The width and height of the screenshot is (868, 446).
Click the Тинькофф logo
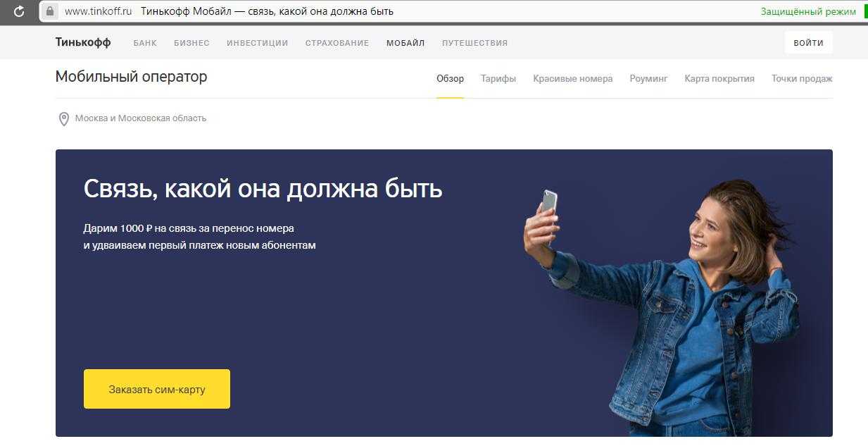click(83, 42)
